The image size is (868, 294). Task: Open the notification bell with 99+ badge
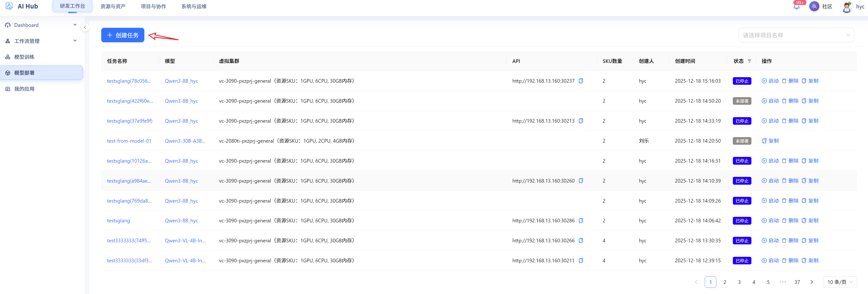tap(797, 6)
